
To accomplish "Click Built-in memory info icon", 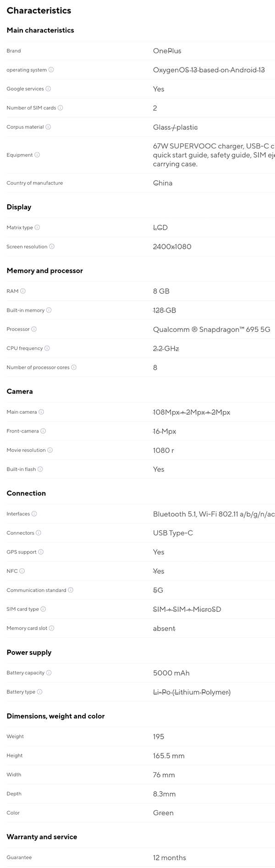I will [x=49, y=310].
